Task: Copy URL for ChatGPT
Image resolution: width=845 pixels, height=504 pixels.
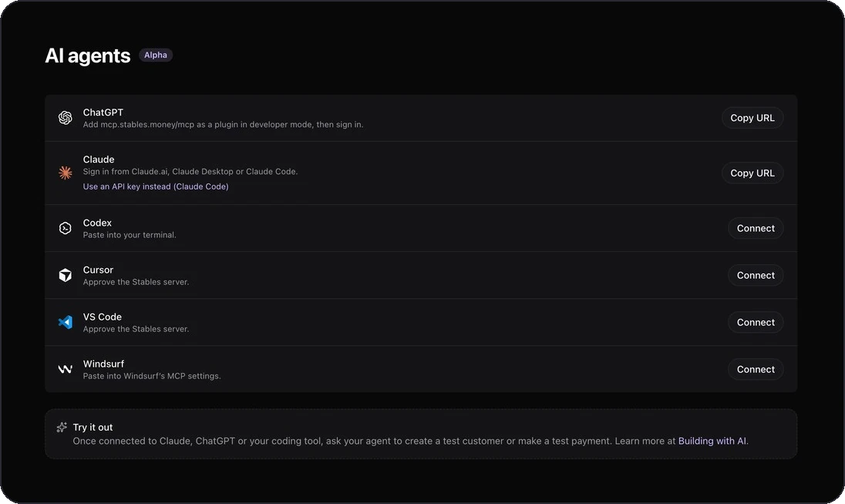Action: pyautogui.click(x=752, y=118)
